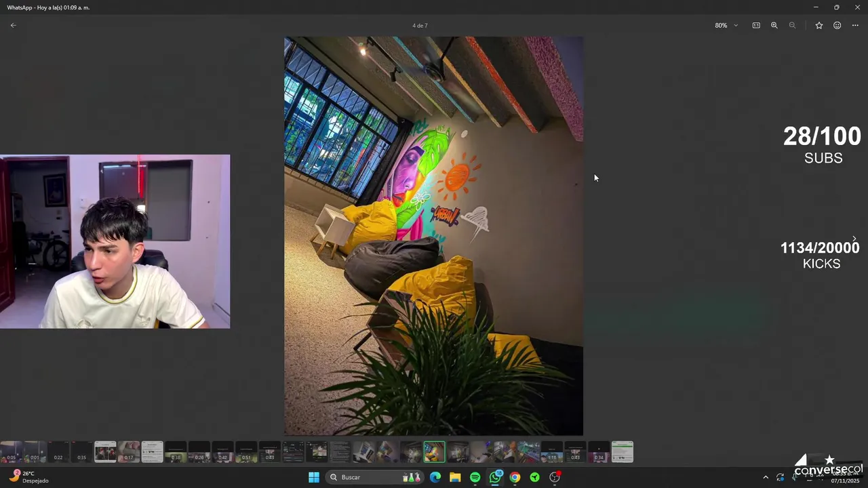868x488 pixels.
Task: Click the sync icon in system tray
Action: (781, 477)
